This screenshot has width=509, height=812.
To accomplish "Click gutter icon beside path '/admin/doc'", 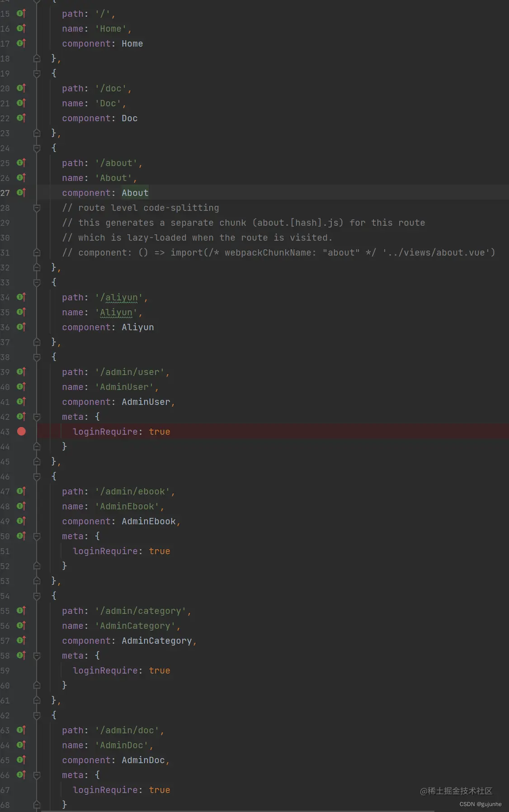I will tap(21, 730).
